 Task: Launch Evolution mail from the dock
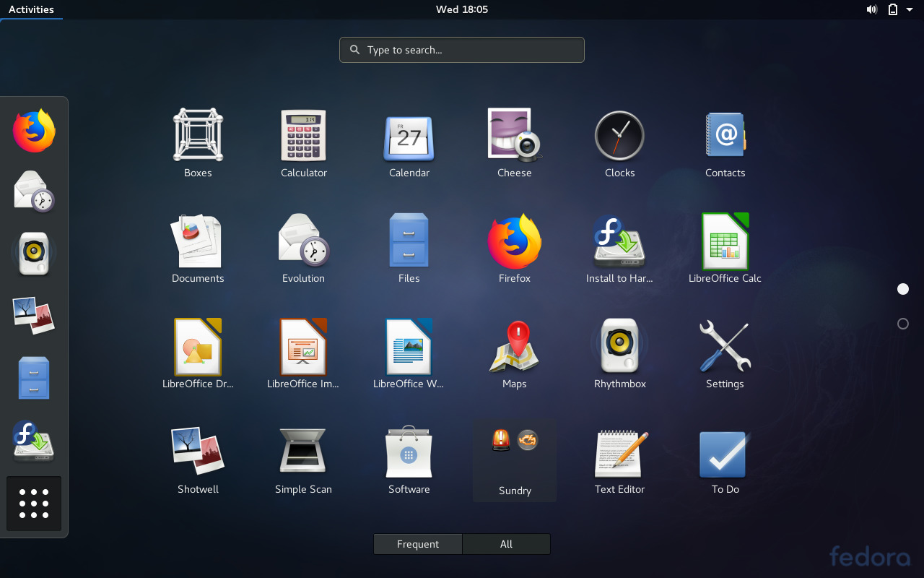[33, 190]
